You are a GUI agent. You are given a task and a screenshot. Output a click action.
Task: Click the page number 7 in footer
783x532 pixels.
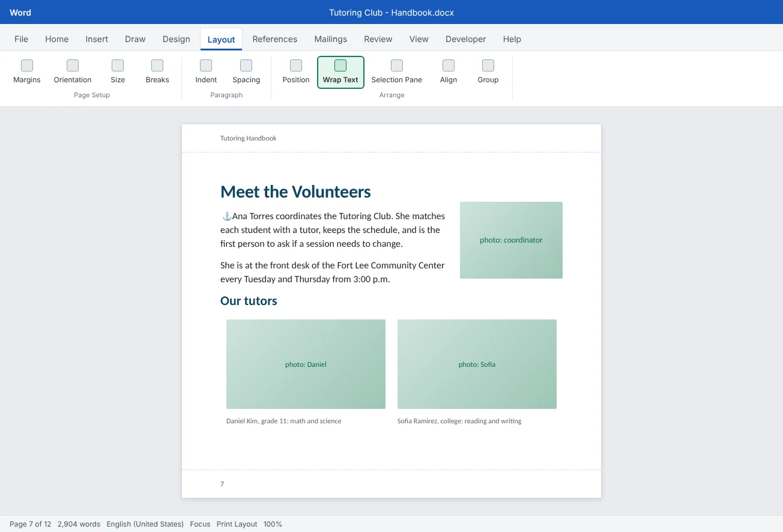click(222, 484)
